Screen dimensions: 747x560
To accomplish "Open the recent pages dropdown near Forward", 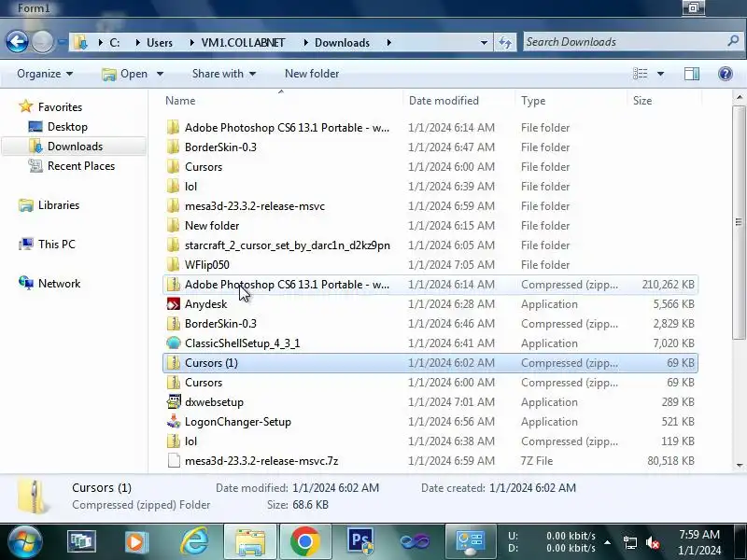I will point(62,42).
